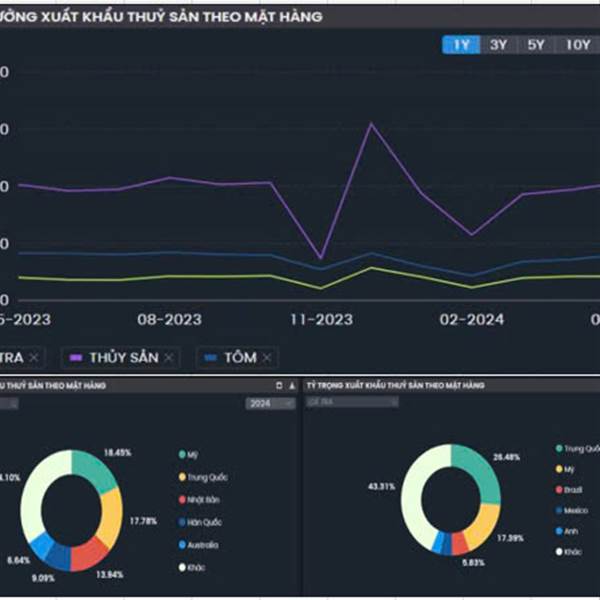This screenshot has width=600, height=600.
Task: Click the 02-2024 x-axis label
Action: click(x=472, y=320)
